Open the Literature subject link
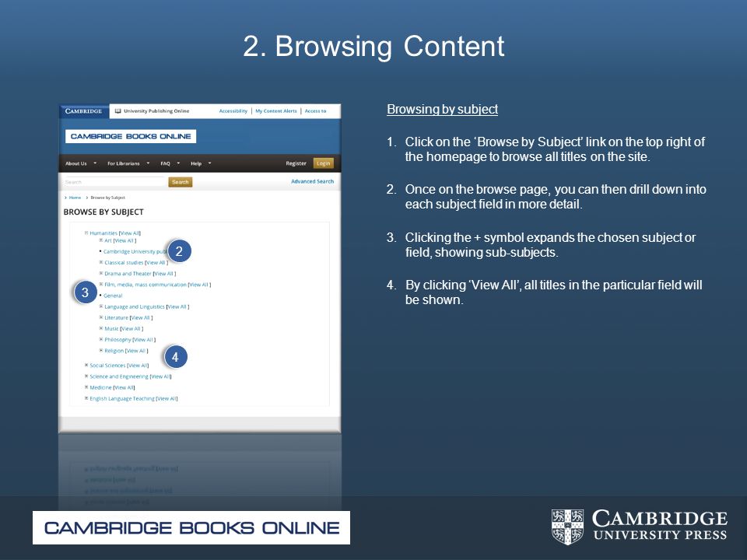 [x=117, y=317]
